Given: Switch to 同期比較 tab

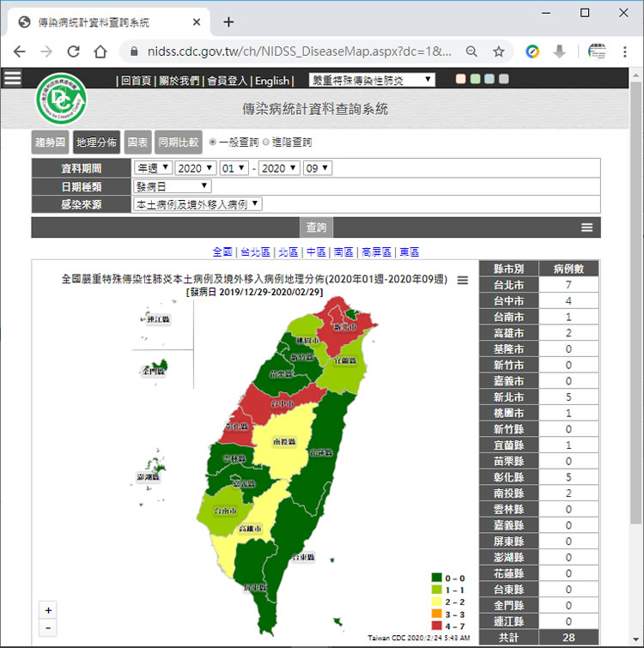Looking at the screenshot, I should [x=178, y=142].
